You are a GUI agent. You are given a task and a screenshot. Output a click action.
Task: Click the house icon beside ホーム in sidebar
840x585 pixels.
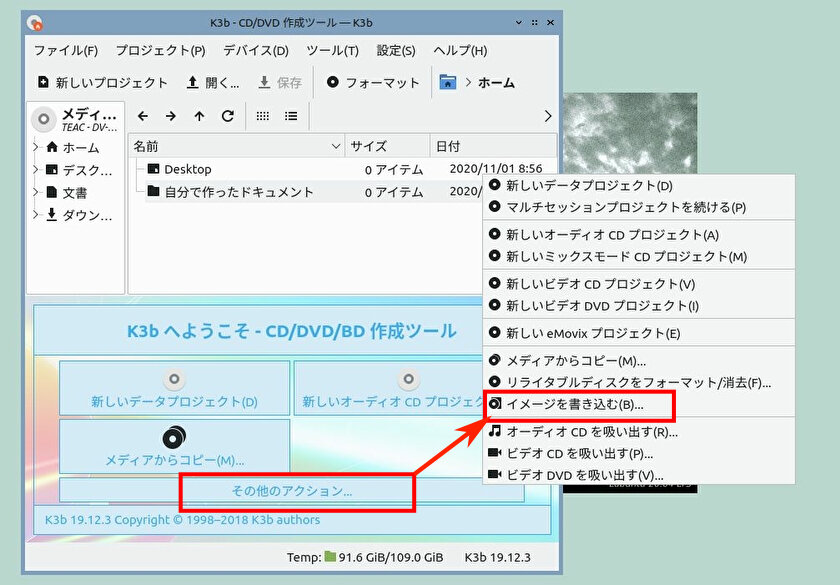[52, 147]
